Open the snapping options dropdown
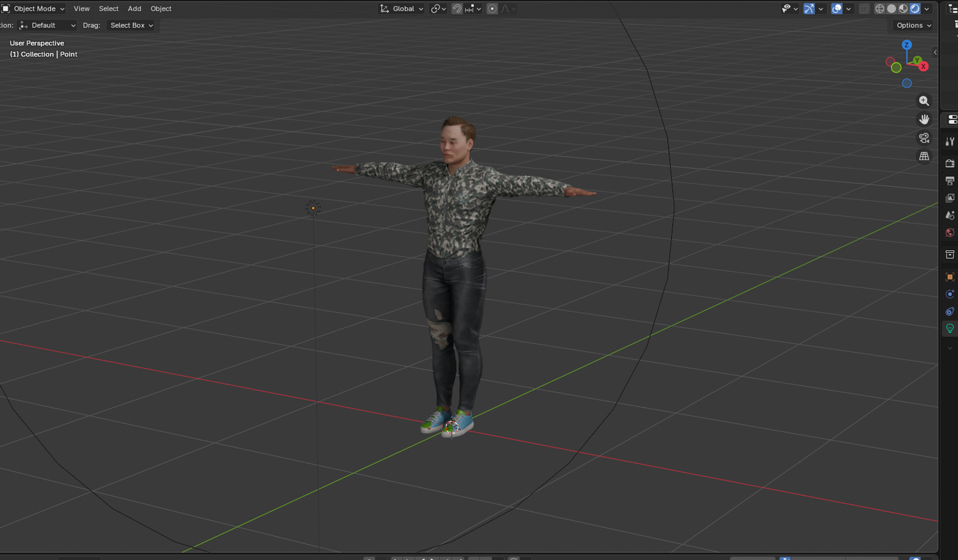The height and width of the screenshot is (560, 958). tap(473, 8)
